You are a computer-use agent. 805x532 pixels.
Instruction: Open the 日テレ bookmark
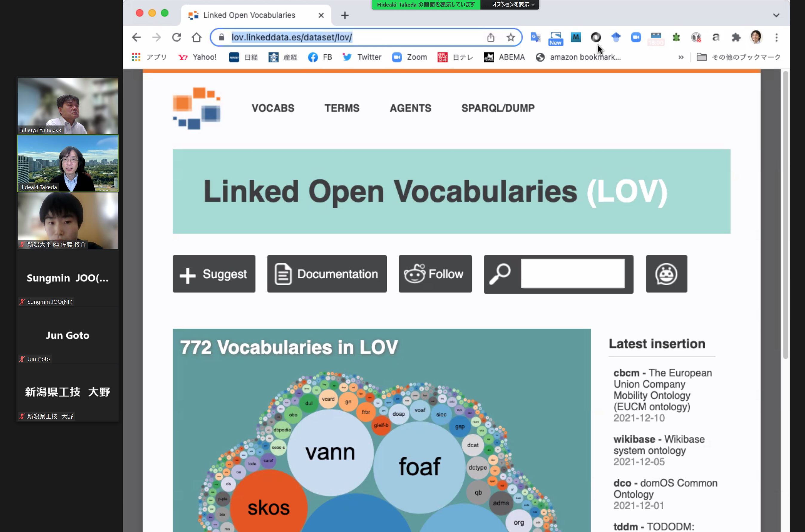coord(455,57)
